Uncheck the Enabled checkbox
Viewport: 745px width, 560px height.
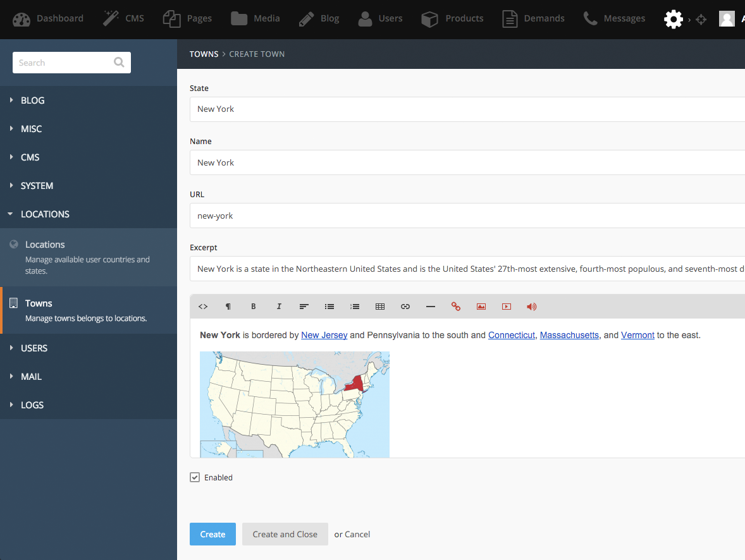pyautogui.click(x=195, y=477)
